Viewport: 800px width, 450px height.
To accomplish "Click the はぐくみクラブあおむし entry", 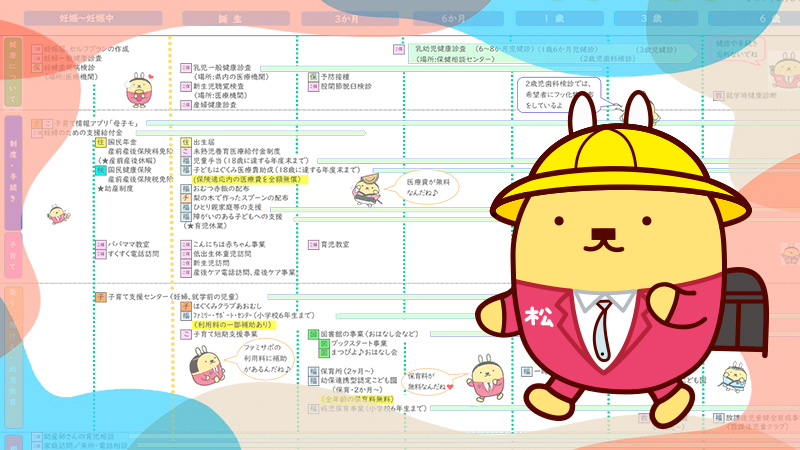I will click(x=227, y=306).
